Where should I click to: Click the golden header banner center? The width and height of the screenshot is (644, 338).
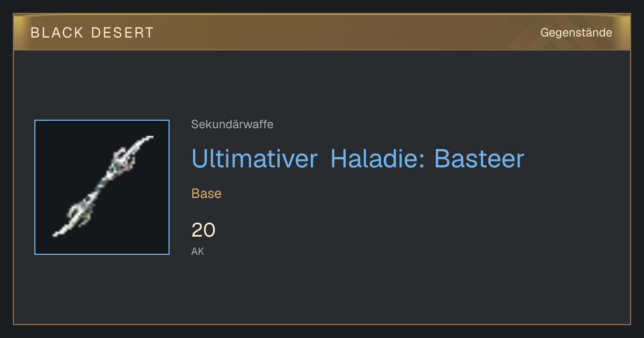coord(322,32)
